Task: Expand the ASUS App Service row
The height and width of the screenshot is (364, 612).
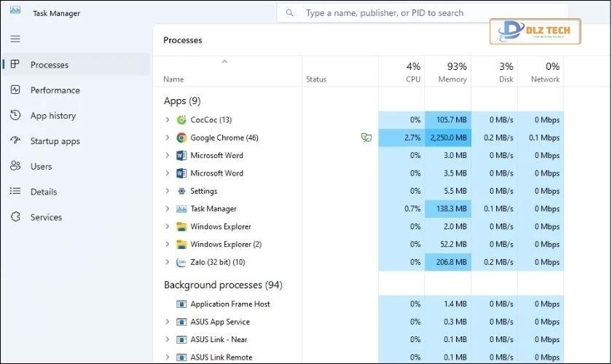Action: (168, 322)
